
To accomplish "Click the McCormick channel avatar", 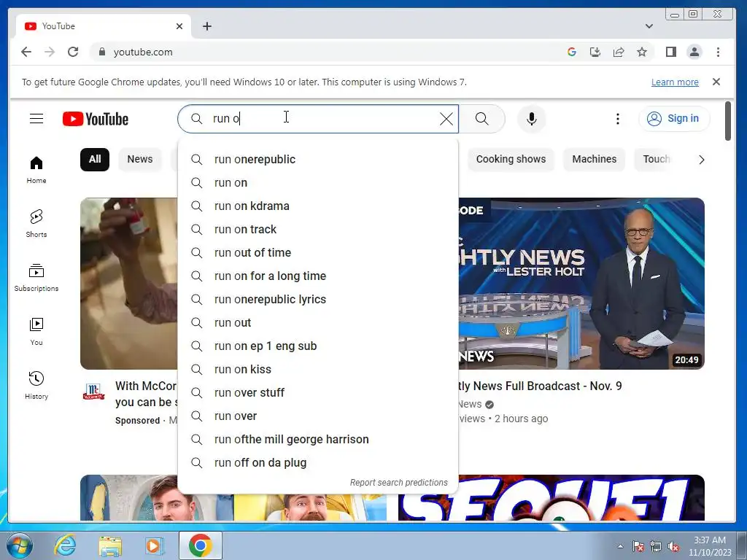I will (x=94, y=392).
